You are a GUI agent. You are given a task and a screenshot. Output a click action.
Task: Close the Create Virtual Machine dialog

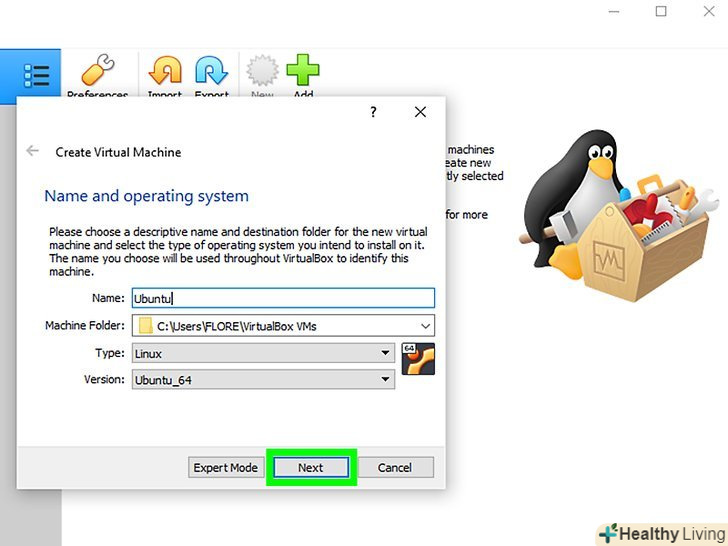[420, 112]
